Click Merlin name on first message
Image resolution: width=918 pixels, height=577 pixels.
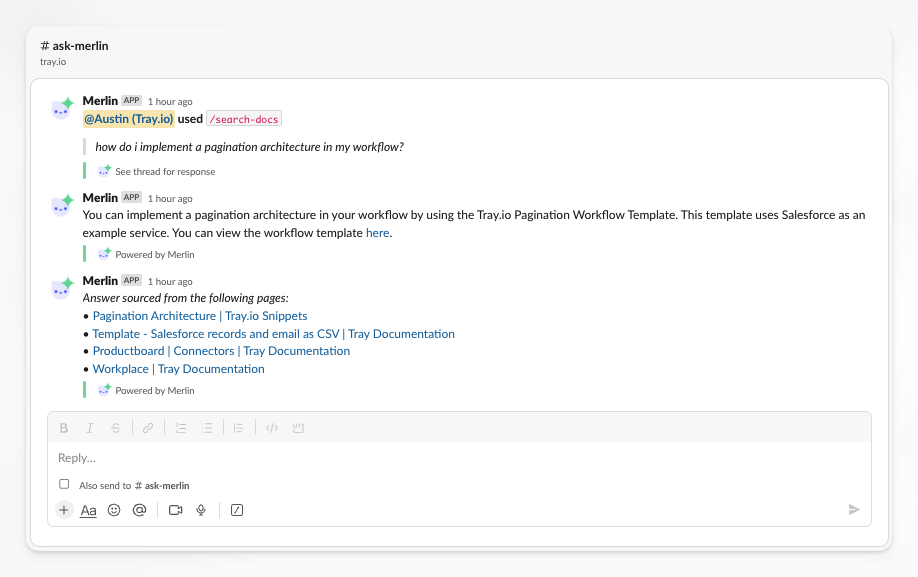100,101
